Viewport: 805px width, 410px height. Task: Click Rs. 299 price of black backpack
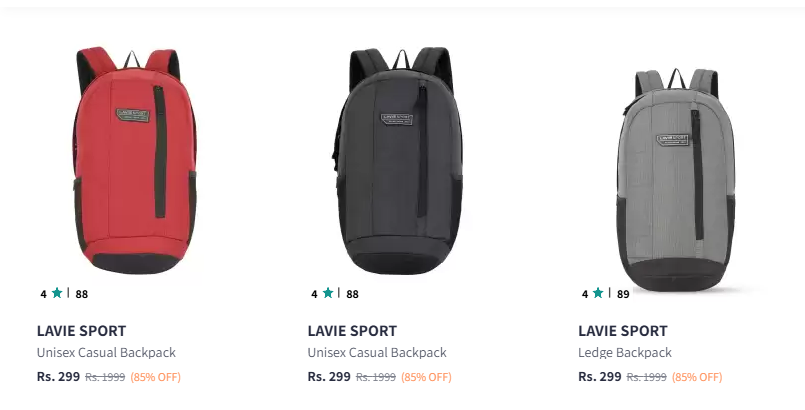pos(329,377)
